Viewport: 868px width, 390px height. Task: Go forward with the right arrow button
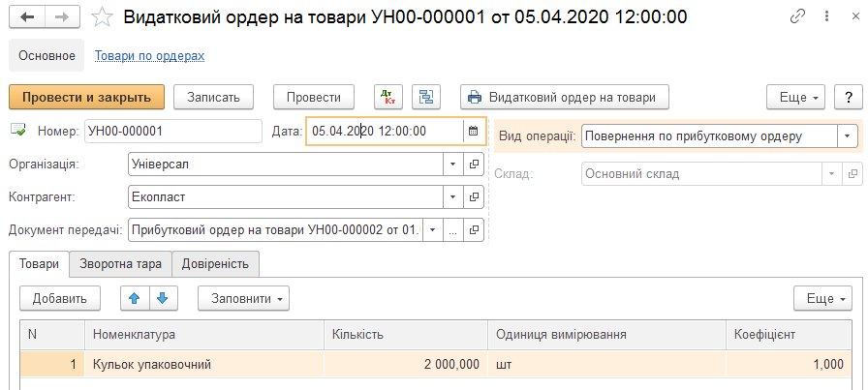[x=62, y=16]
